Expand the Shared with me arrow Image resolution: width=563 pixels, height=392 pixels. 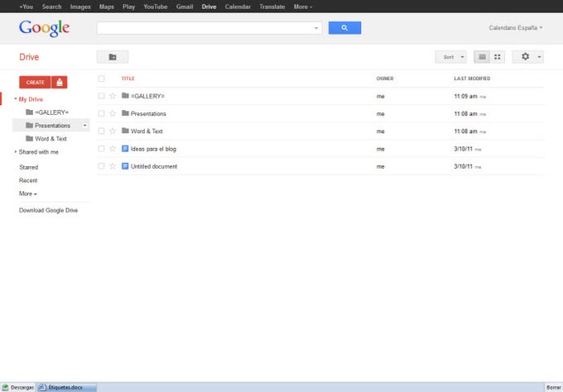tap(16, 151)
